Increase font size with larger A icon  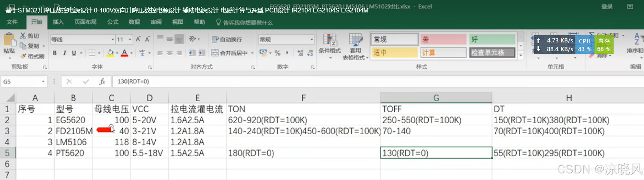coord(138,39)
